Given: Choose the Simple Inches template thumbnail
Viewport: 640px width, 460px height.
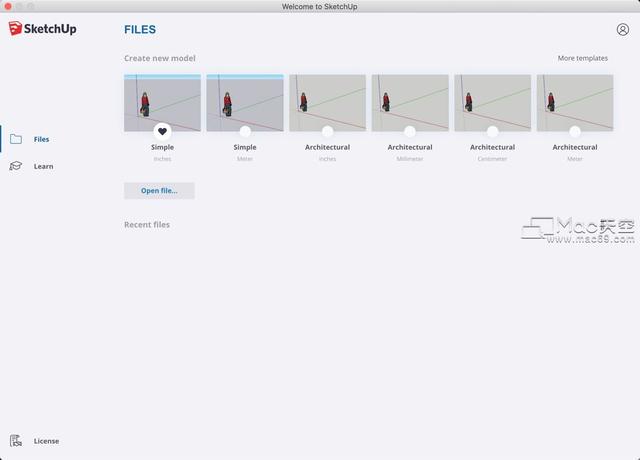Looking at the screenshot, I should [162, 103].
